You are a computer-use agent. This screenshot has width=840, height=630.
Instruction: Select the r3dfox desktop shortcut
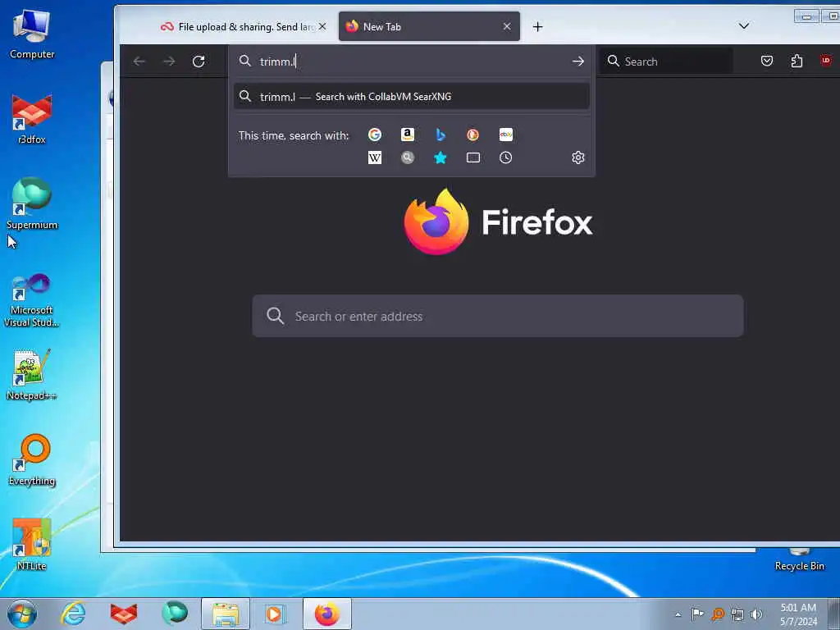pyautogui.click(x=32, y=119)
